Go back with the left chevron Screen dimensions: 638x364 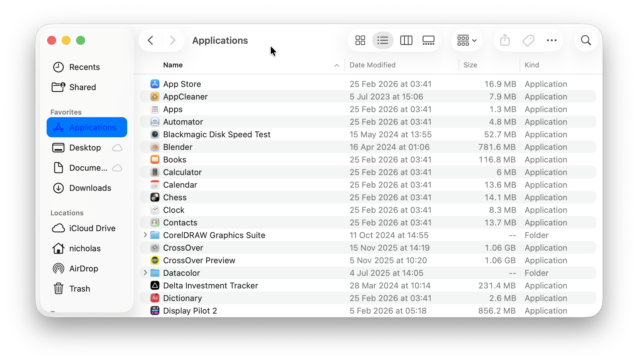(x=150, y=40)
